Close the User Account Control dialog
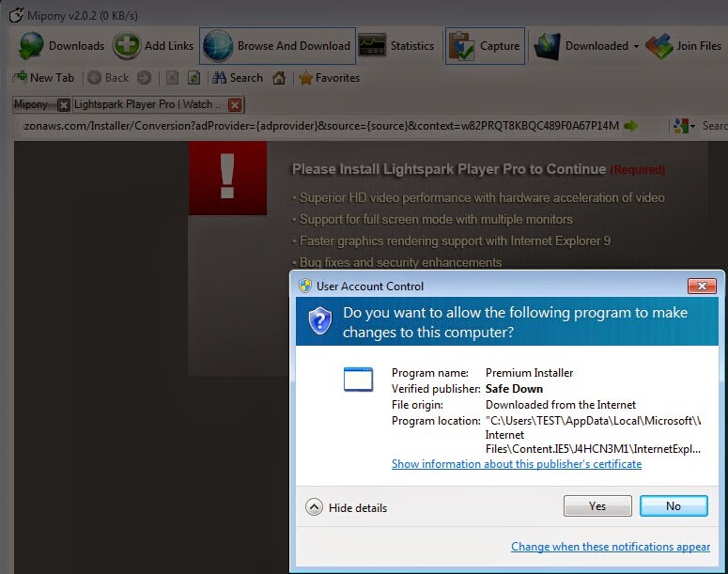The height and width of the screenshot is (574, 728). (702, 287)
